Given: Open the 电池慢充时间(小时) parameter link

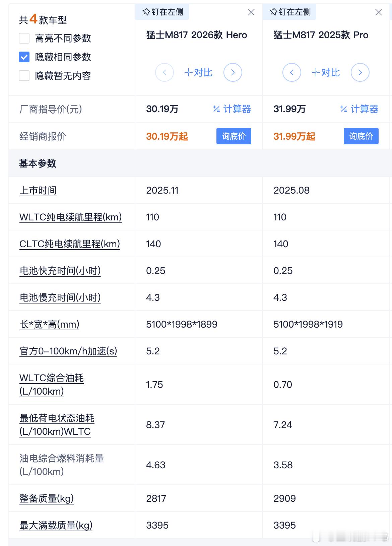Looking at the screenshot, I should (x=60, y=297).
